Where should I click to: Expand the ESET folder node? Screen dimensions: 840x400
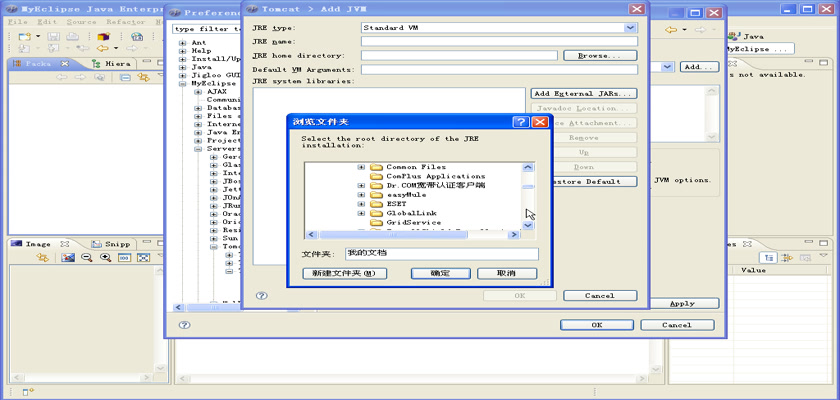(361, 204)
